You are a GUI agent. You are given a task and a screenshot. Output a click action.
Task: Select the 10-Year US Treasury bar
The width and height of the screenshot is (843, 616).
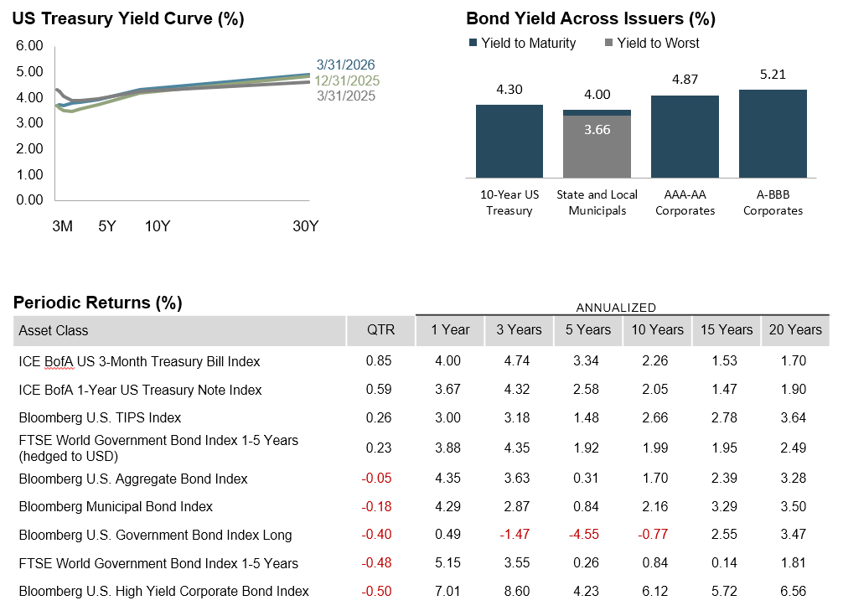[509, 141]
